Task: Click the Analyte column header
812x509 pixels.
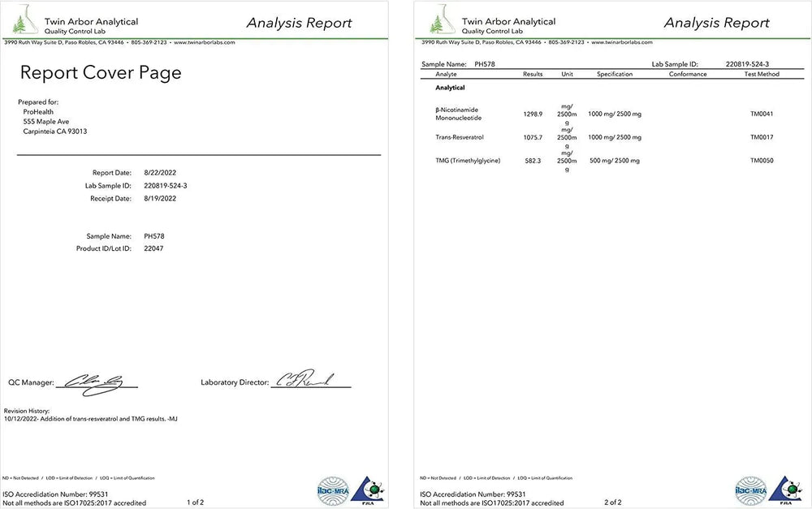Action: [x=447, y=74]
